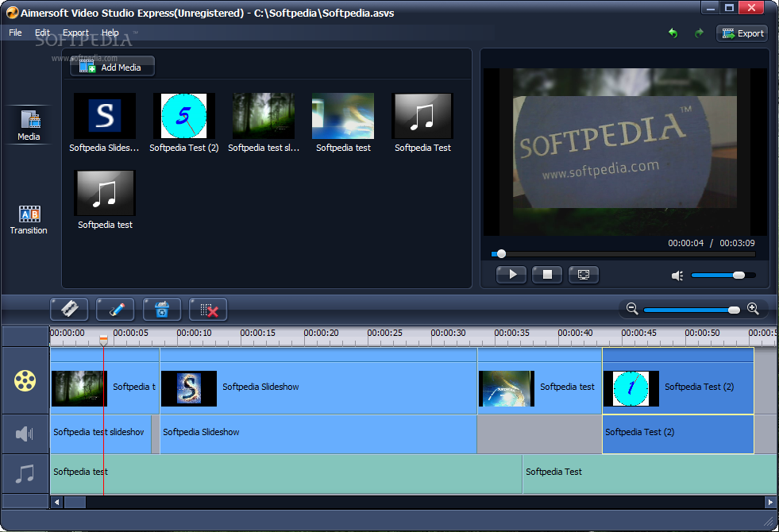Maximize the Aimersoft window
Viewport: 779px width, 532px height.
[729, 8]
